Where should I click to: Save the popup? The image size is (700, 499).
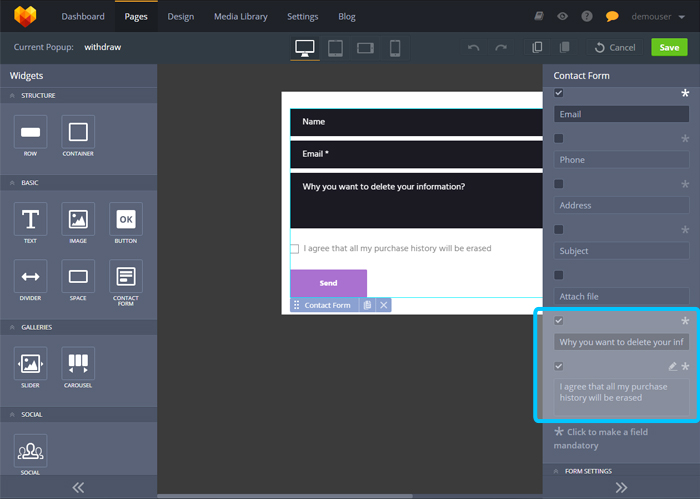pos(669,47)
